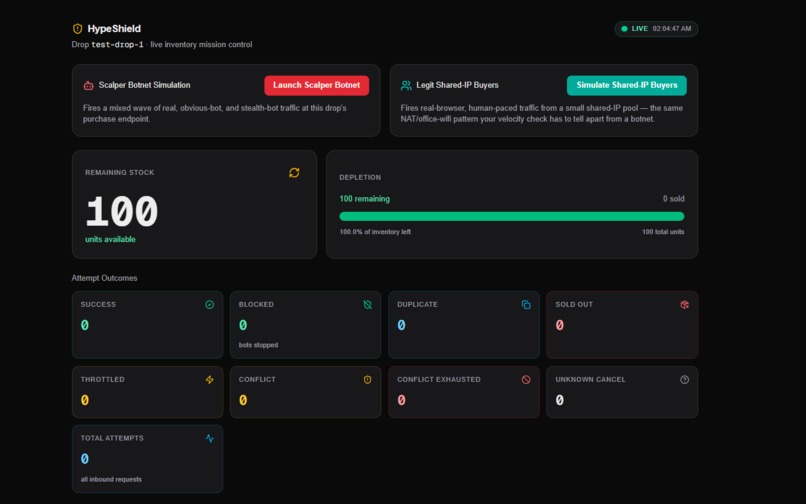Click the 100 total units text

[x=663, y=232]
